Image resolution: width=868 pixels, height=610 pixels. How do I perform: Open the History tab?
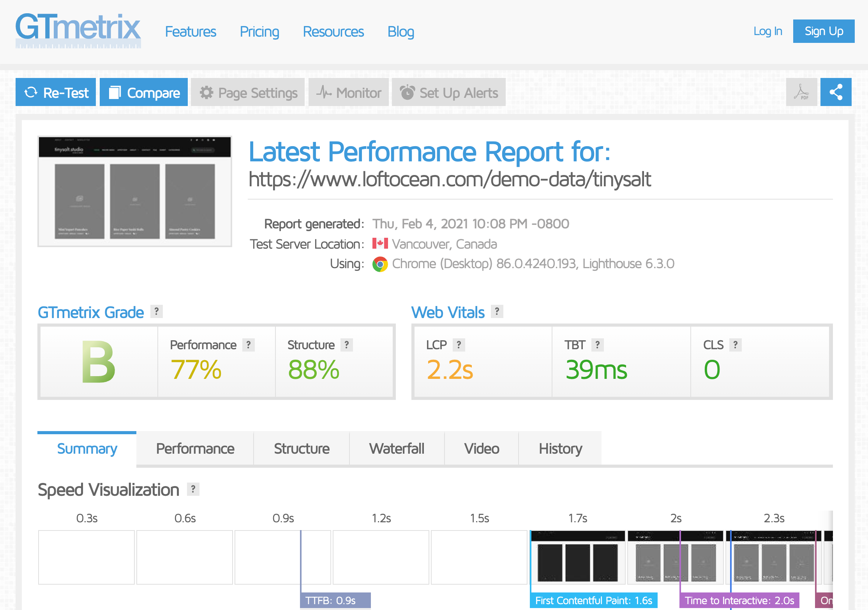pos(560,449)
